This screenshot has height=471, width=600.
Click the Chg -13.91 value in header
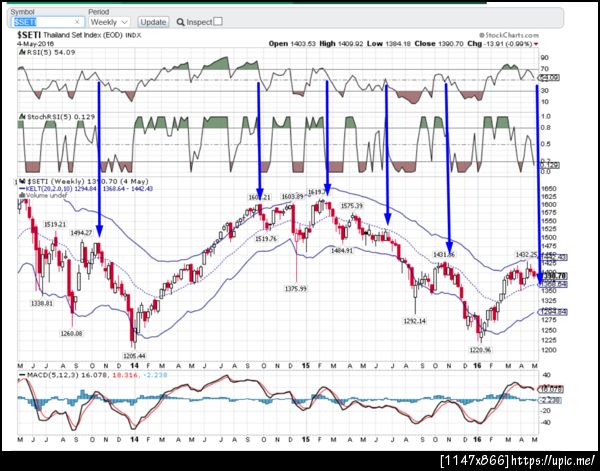click(502, 44)
